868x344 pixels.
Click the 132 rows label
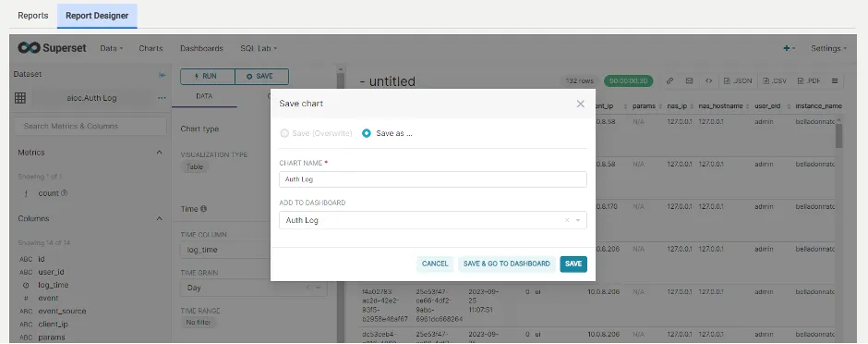click(580, 80)
